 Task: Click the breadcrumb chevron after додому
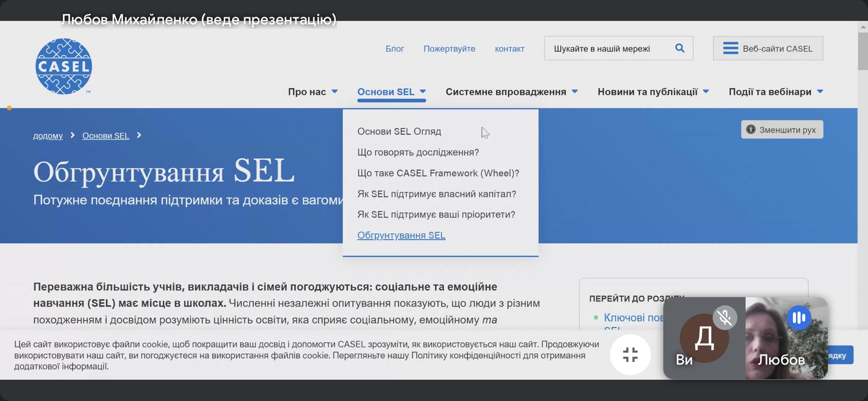click(72, 135)
